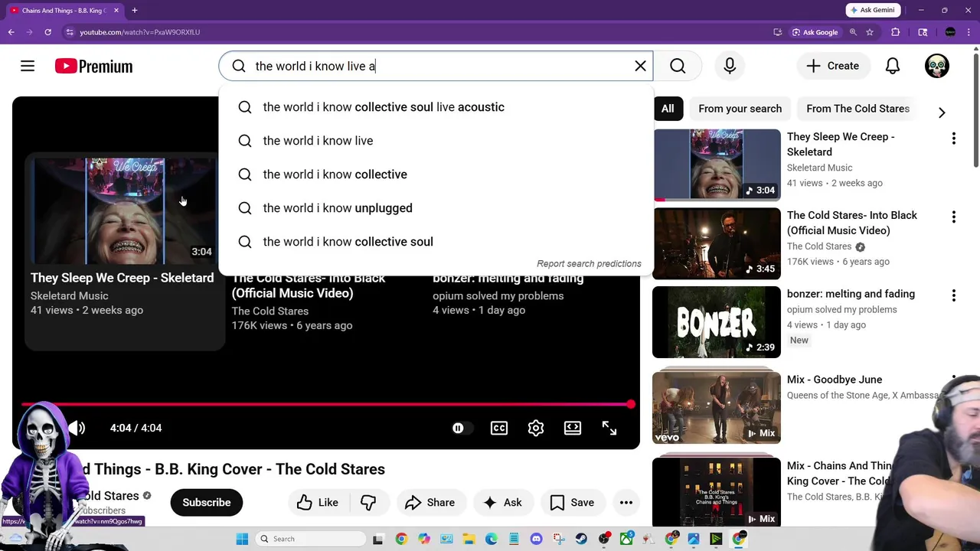Open options menu for Into Black video
Viewport: 980px width, 551px height.
954,217
